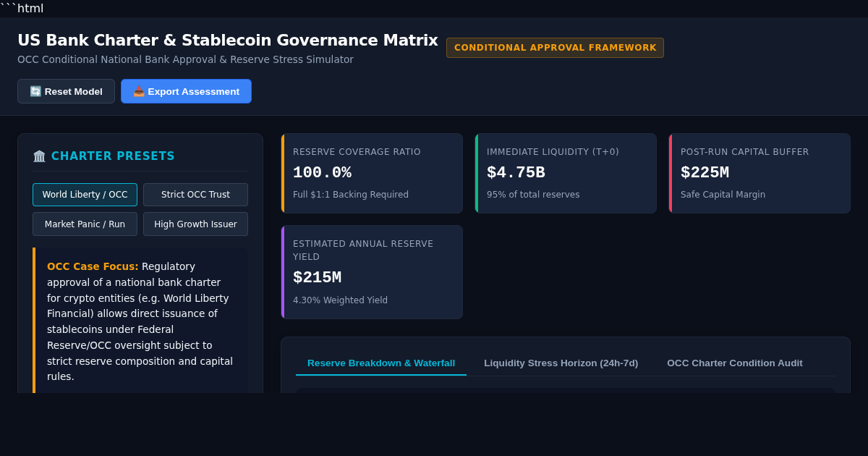Click the bank icon beside Charter Presets

point(39,156)
